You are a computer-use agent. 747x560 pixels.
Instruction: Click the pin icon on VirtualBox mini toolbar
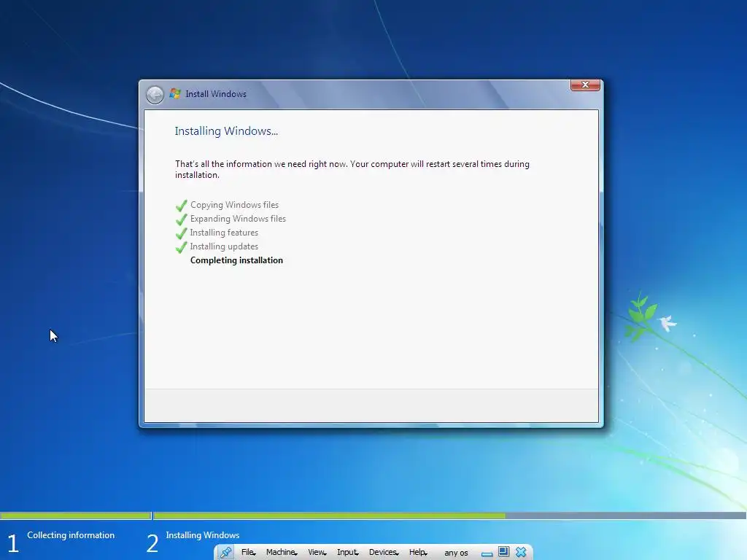(225, 553)
